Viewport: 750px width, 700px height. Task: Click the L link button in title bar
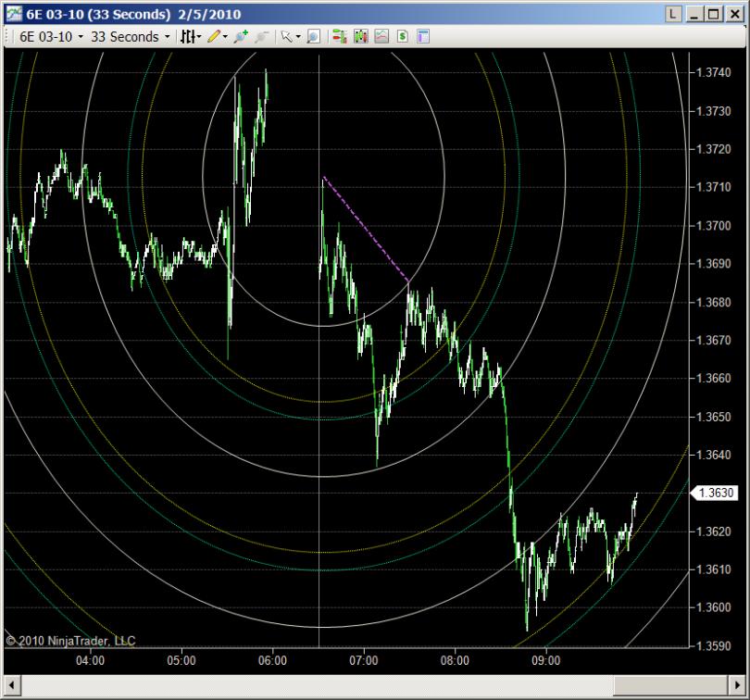(x=673, y=15)
